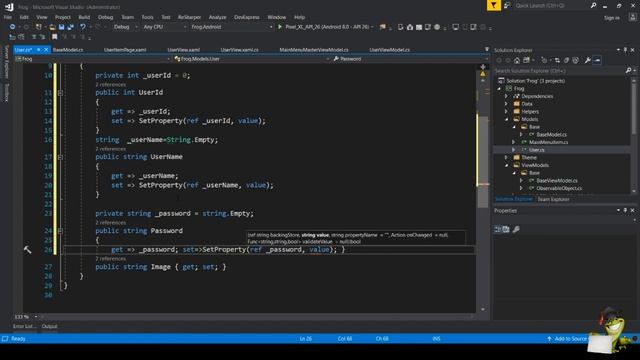The height and width of the screenshot is (360, 640).
Task: Click the Alphabetical sort icon in Properties panel
Action: (506, 229)
